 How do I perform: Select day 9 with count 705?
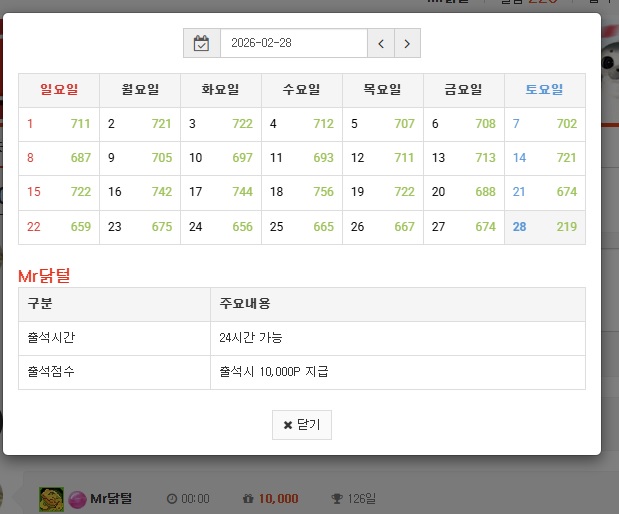click(140, 158)
